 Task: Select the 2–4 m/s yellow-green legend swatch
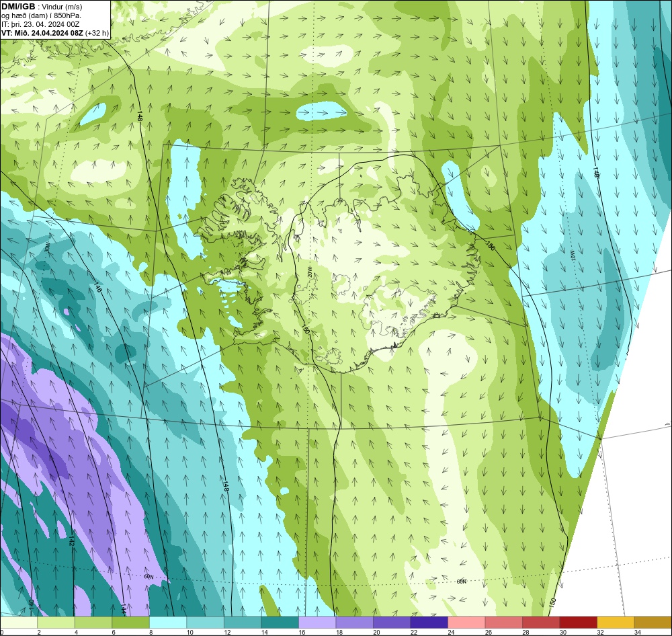tap(56, 623)
